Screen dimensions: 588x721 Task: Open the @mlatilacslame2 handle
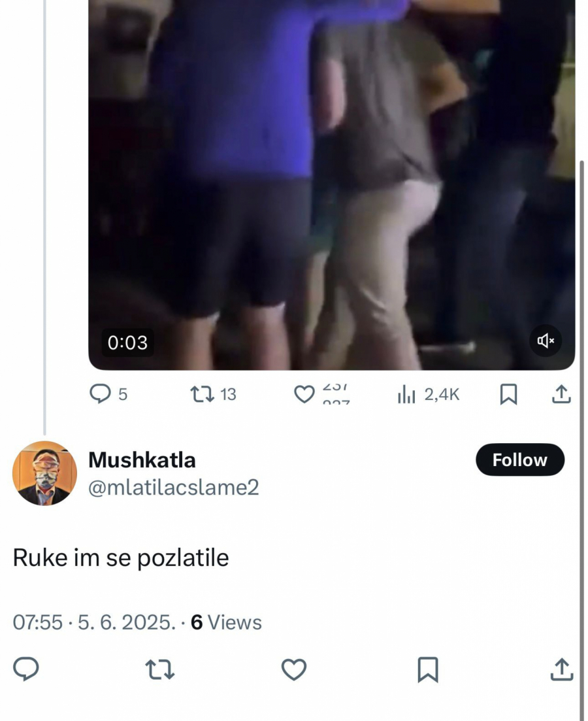(x=174, y=488)
